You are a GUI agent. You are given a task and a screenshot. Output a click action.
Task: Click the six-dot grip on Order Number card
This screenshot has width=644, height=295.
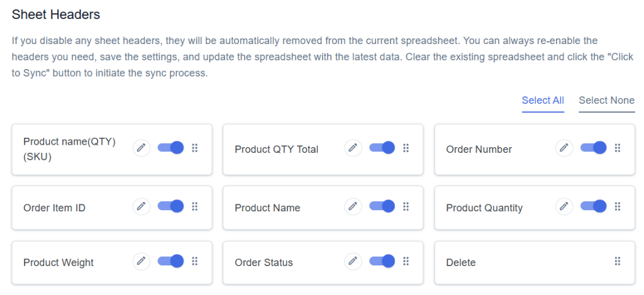[618, 148]
